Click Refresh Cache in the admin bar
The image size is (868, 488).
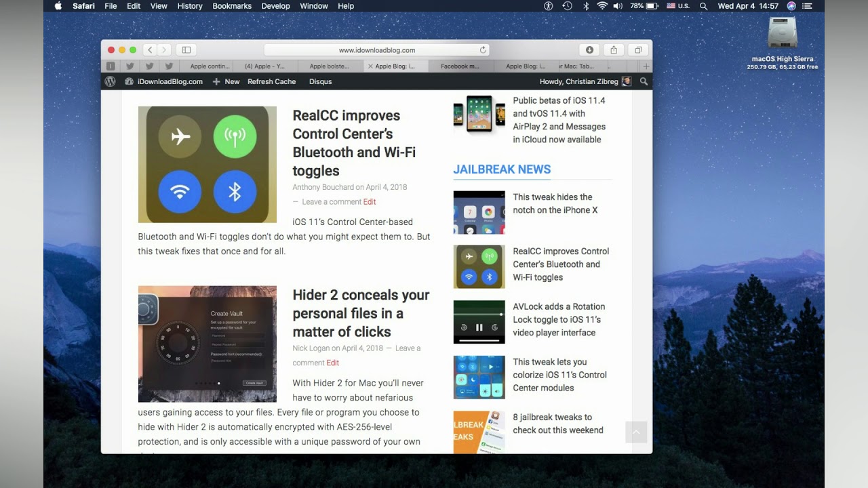coord(271,81)
